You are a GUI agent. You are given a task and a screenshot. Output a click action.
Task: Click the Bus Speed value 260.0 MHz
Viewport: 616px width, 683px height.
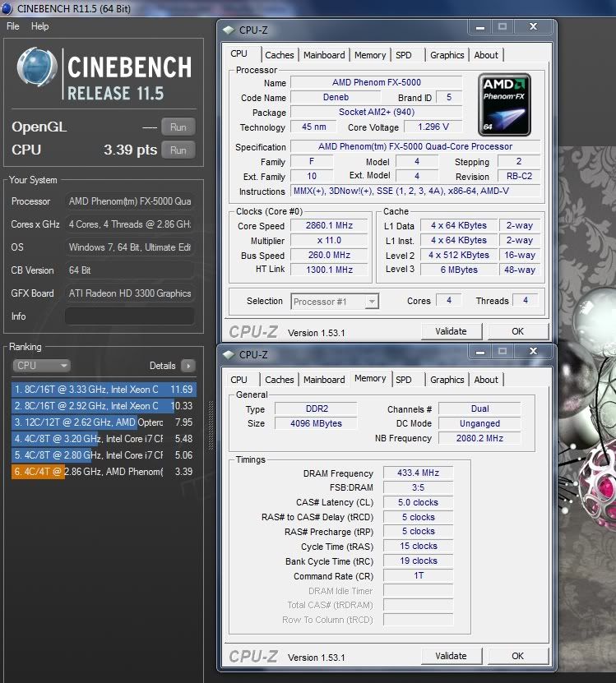pos(329,256)
